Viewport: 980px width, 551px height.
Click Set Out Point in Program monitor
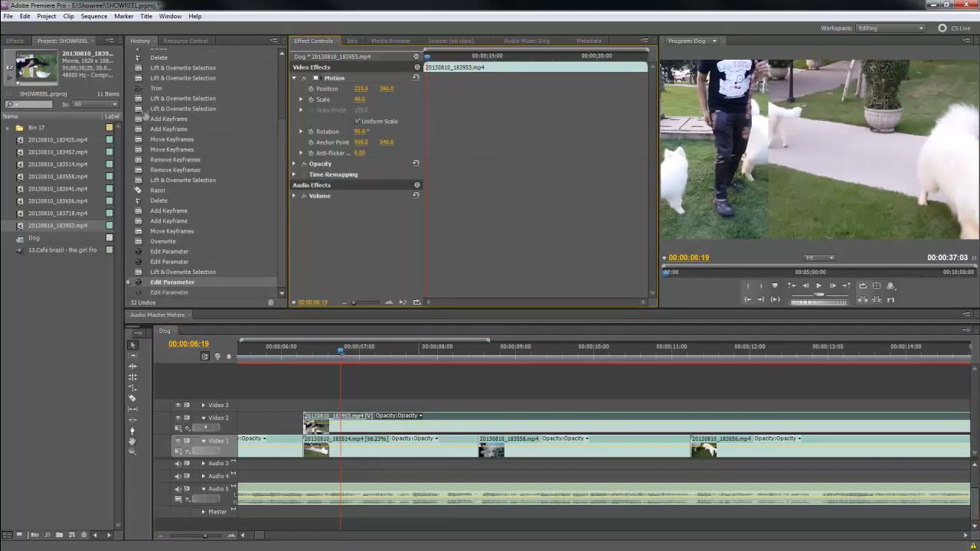click(761, 285)
